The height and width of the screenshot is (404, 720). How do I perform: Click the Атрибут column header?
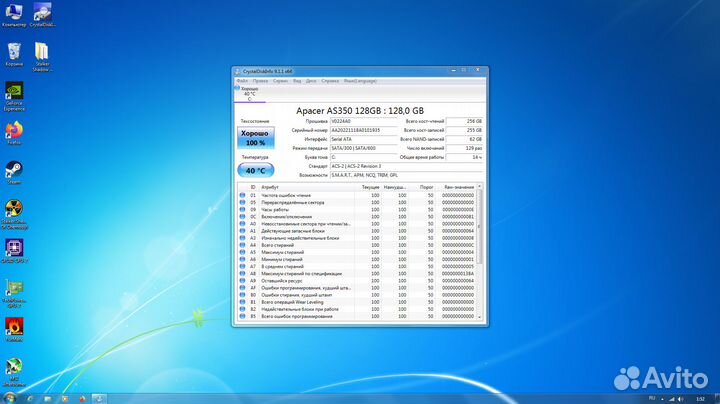[307, 187]
